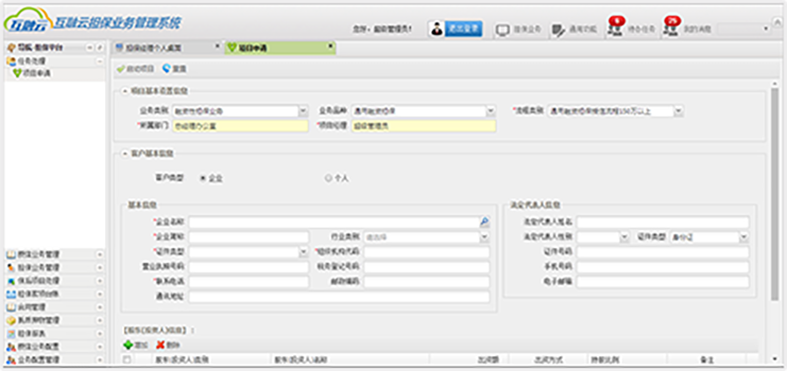Click the 互融云 cloud logo
The height and width of the screenshot is (371, 787).
28,20
